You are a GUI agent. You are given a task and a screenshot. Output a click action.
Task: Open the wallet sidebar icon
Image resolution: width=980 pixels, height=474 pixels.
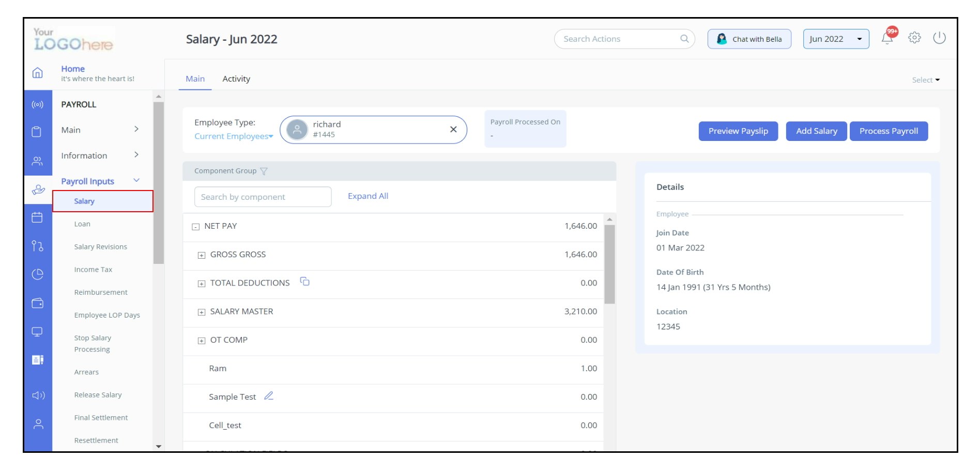pyautogui.click(x=38, y=303)
